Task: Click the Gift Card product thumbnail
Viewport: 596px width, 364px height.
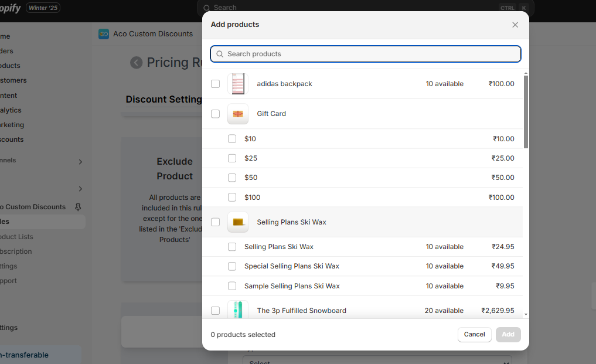Action: [x=238, y=114]
